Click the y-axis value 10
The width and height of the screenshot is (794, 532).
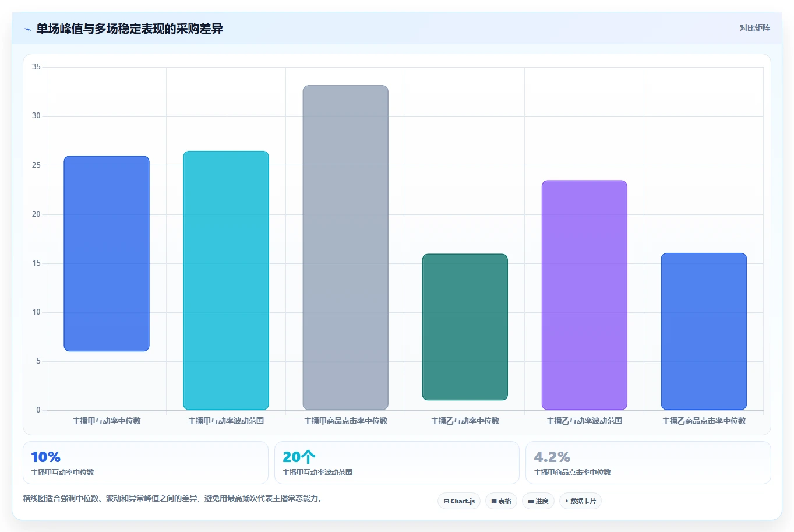(x=36, y=312)
